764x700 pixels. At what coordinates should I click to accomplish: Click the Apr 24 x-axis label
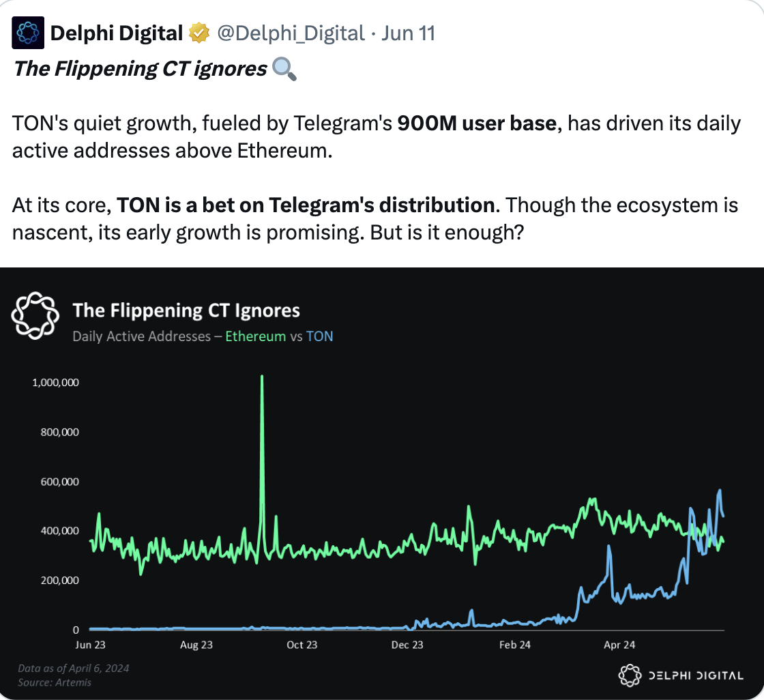(619, 645)
